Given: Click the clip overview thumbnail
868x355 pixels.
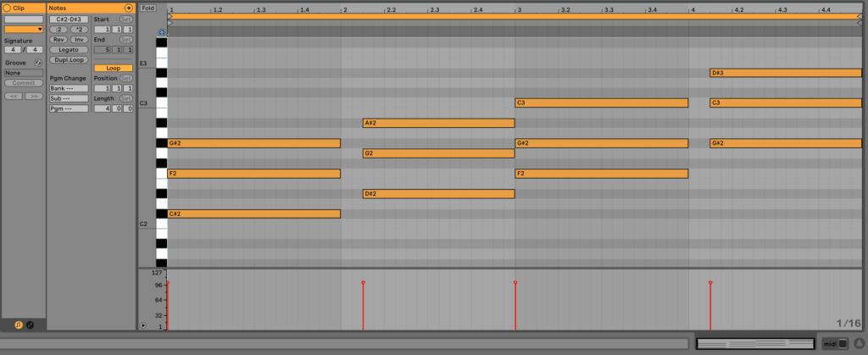Looking at the screenshot, I should 755,343.
